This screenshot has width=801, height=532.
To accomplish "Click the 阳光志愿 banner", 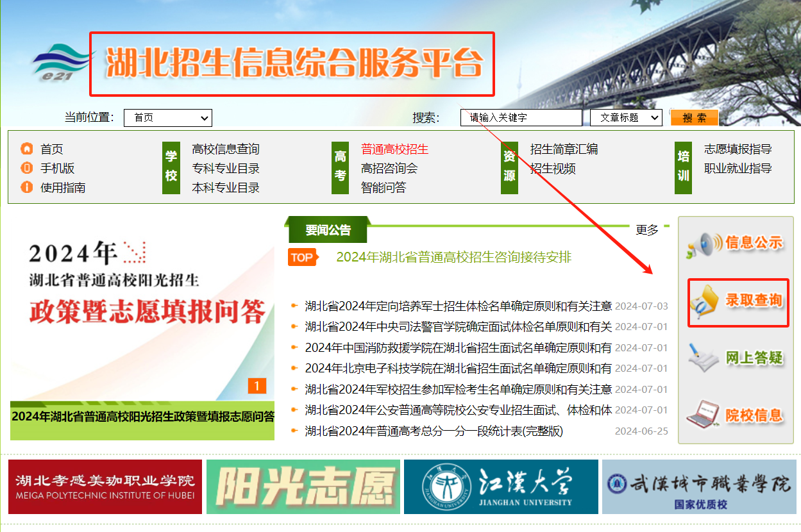I will click(x=302, y=487).
